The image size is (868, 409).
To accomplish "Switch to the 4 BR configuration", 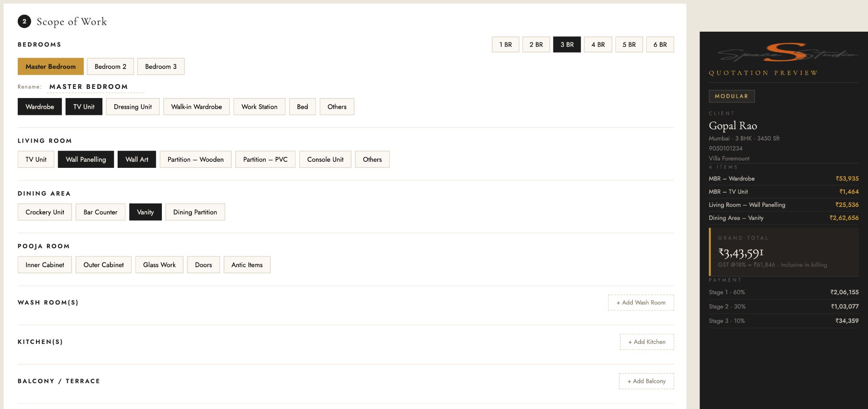I will (x=598, y=44).
